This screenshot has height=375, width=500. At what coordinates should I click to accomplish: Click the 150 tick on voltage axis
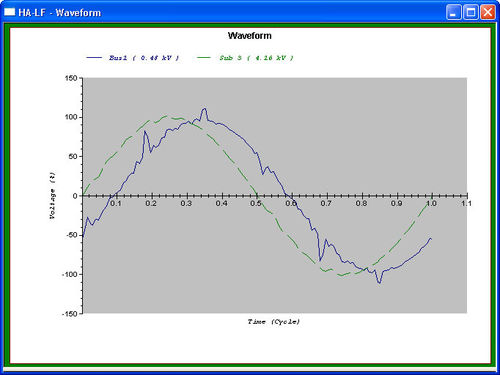pyautogui.click(x=71, y=78)
